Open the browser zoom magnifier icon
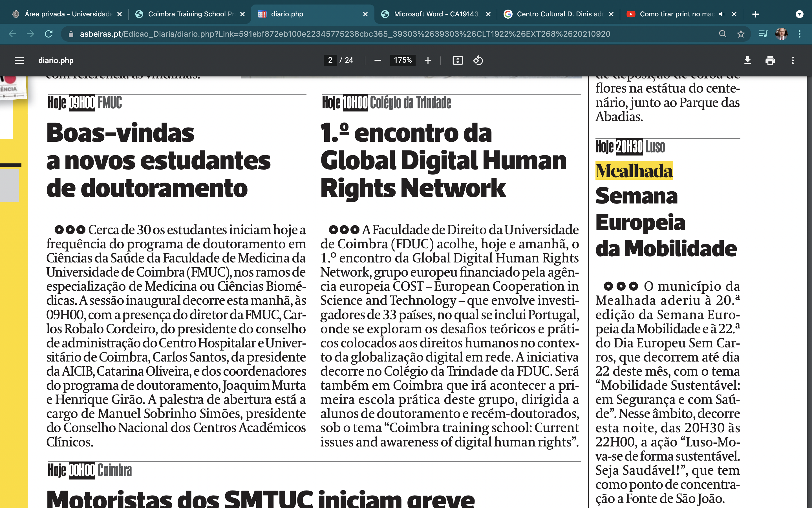 point(722,34)
